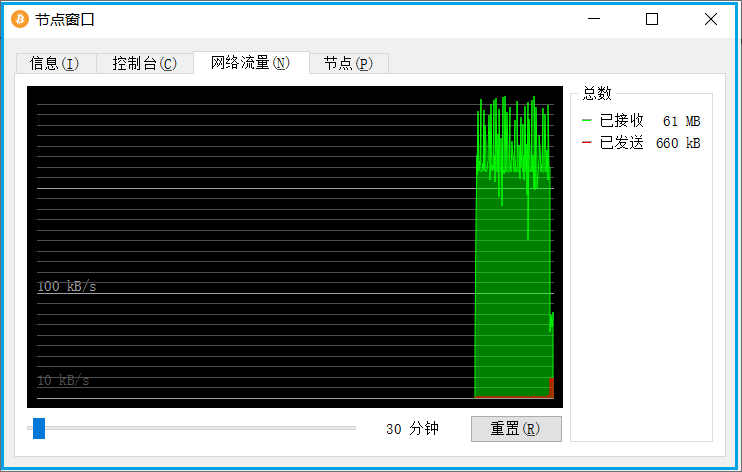Click the time range slider handle
The width and height of the screenshot is (742, 472).
coord(39,428)
